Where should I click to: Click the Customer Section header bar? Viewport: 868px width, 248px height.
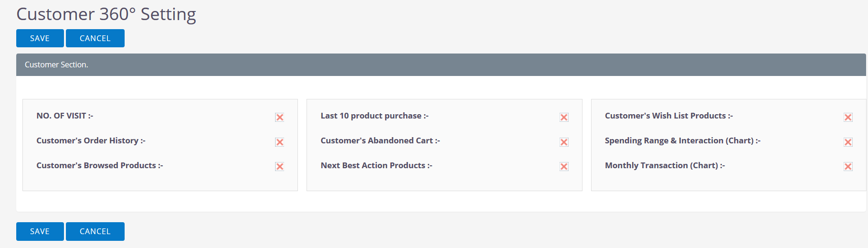click(441, 65)
